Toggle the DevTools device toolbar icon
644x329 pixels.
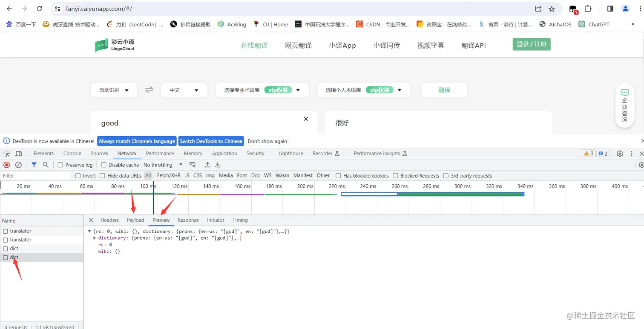(x=19, y=154)
